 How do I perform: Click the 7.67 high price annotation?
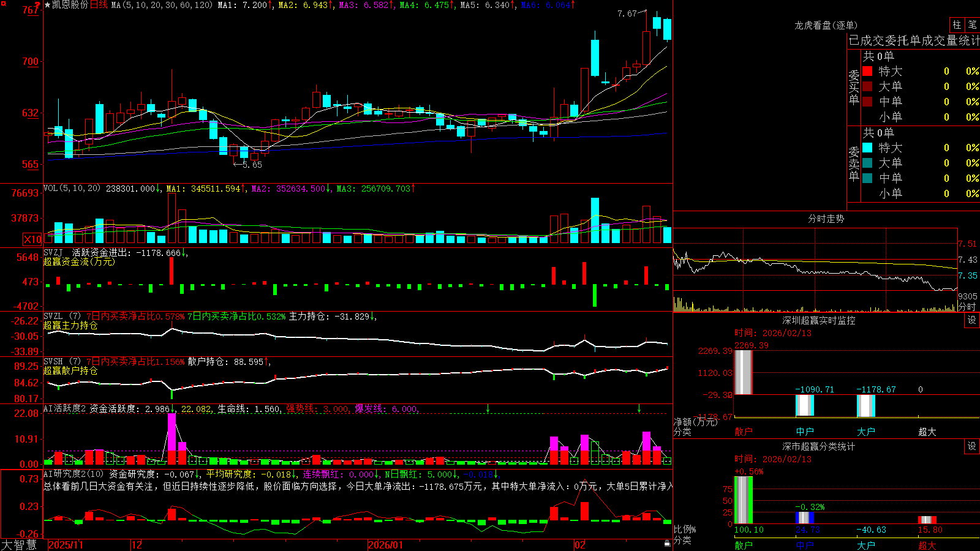pyautogui.click(x=627, y=13)
